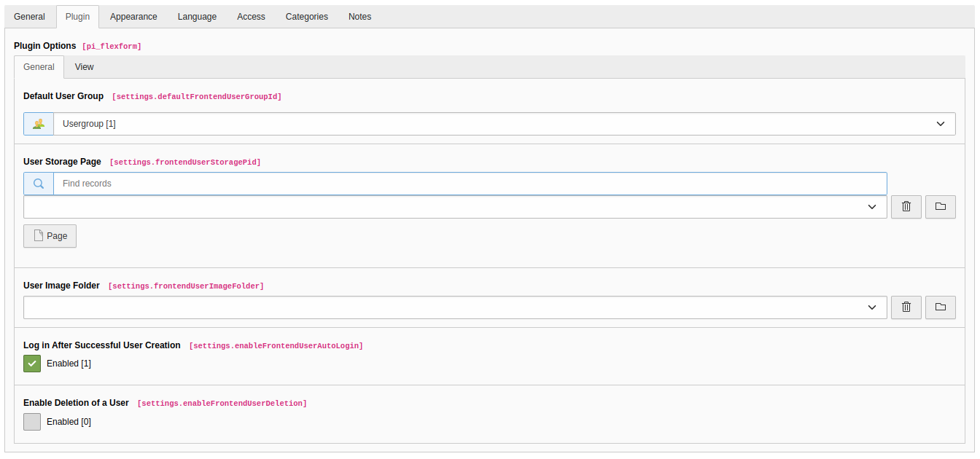
Task: Click the Enable Deletion of a User label
Action: (x=76, y=403)
